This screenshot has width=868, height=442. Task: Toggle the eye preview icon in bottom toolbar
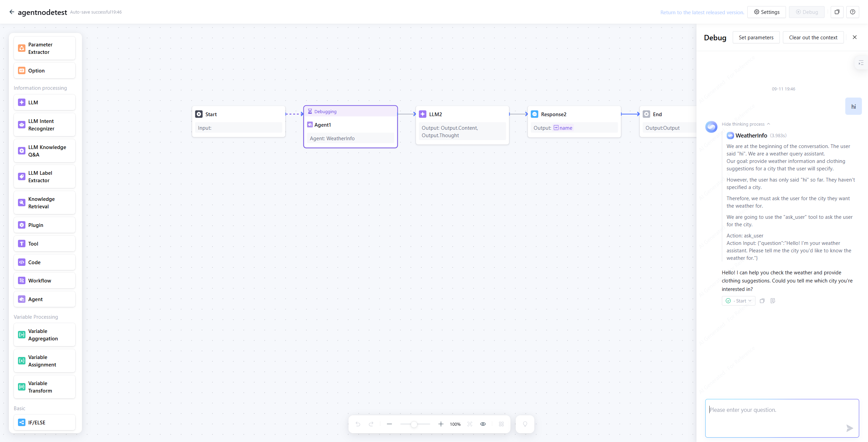point(483,424)
